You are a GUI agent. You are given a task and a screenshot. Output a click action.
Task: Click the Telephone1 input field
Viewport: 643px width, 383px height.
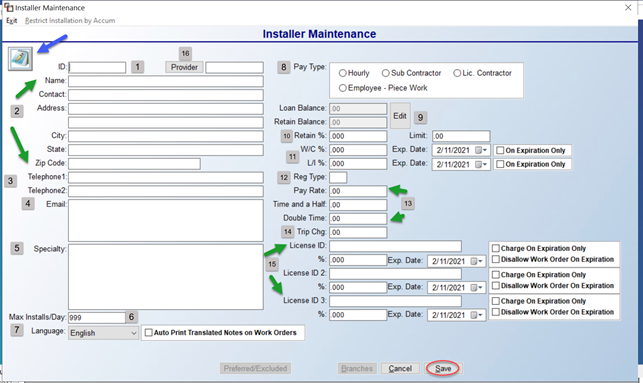point(166,177)
